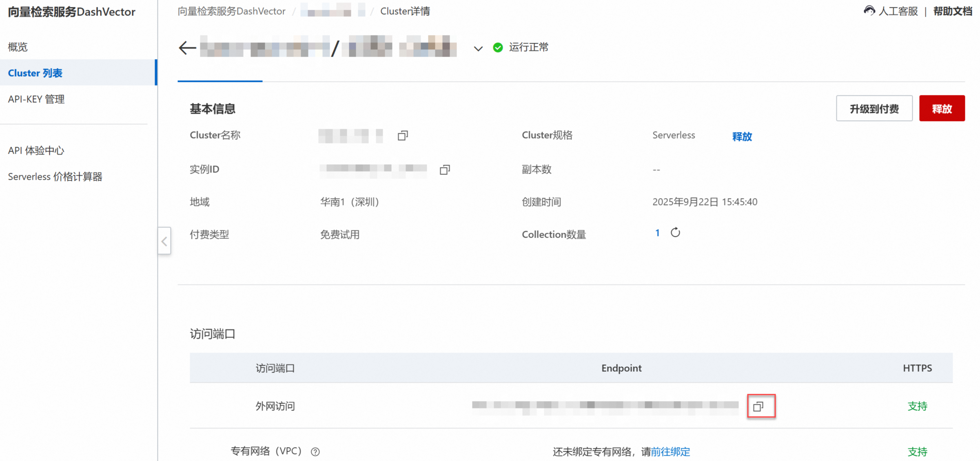Image resolution: width=980 pixels, height=461 pixels.
Task: Collapse the left sidebar panel
Action: pyautogui.click(x=164, y=241)
